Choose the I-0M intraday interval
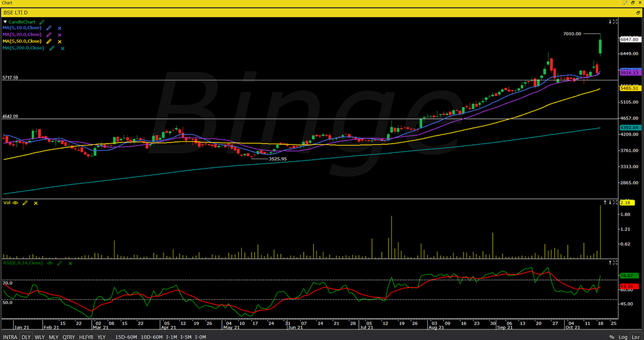 201,337
